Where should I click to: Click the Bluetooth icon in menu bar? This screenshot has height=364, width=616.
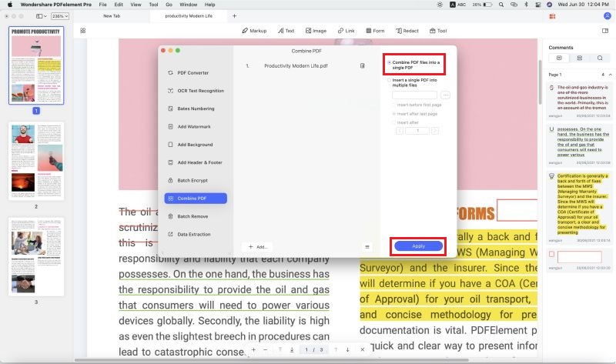526,5
